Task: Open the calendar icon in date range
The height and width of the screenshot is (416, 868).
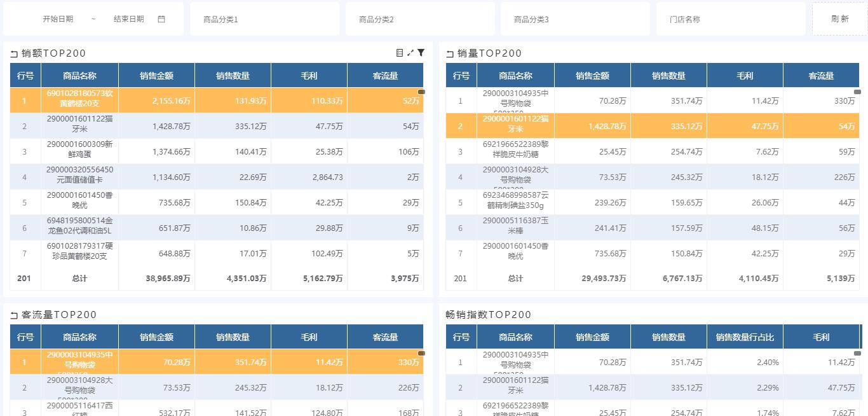Action: pos(161,19)
